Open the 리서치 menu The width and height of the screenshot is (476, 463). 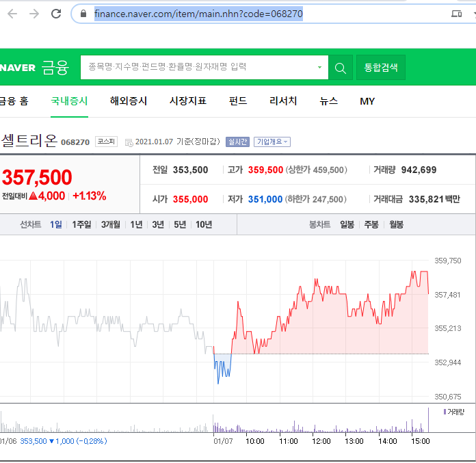pyautogui.click(x=283, y=101)
